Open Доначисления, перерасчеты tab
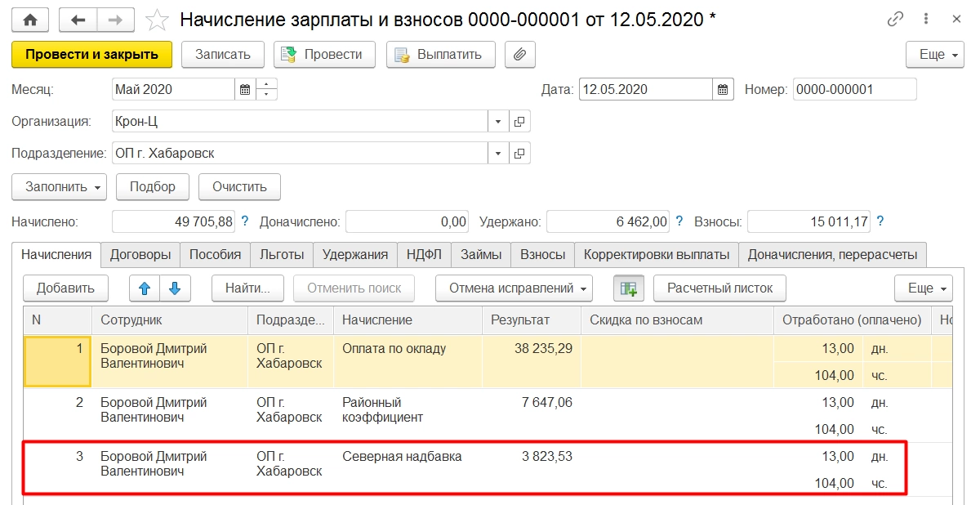This screenshot has width=980, height=505. click(833, 254)
